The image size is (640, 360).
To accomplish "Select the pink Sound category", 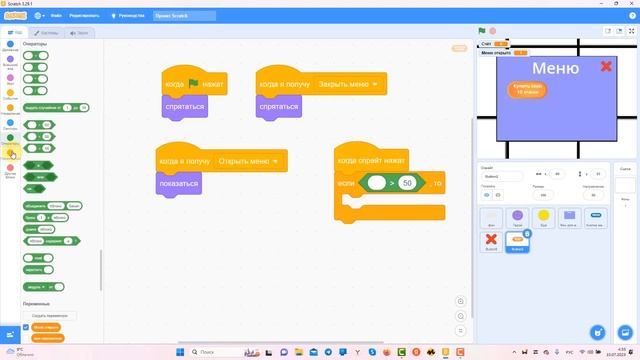I will [x=10, y=78].
